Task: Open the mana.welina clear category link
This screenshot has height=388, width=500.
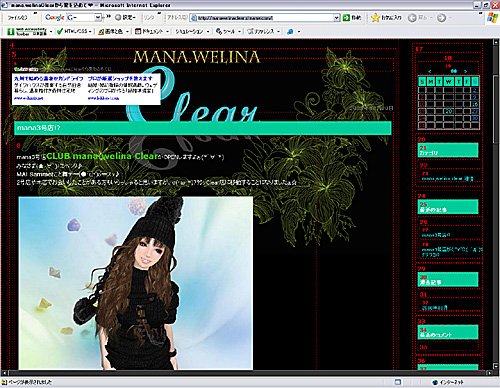Action: point(447,179)
